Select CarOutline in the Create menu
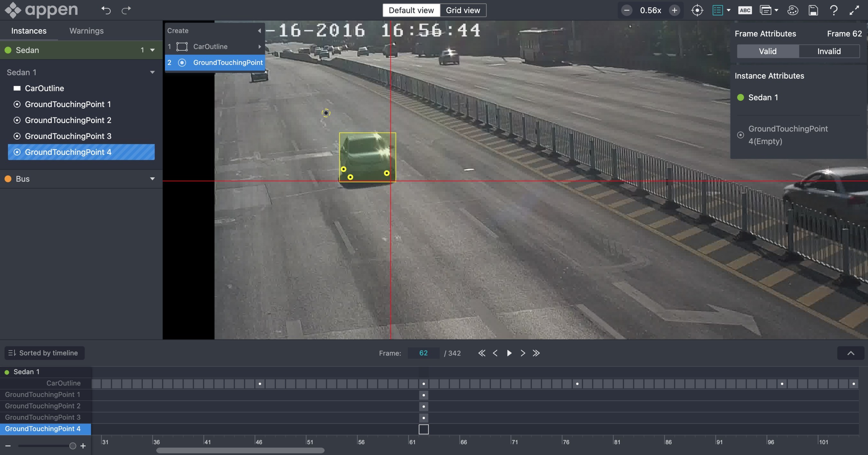The width and height of the screenshot is (868, 455). [210, 47]
